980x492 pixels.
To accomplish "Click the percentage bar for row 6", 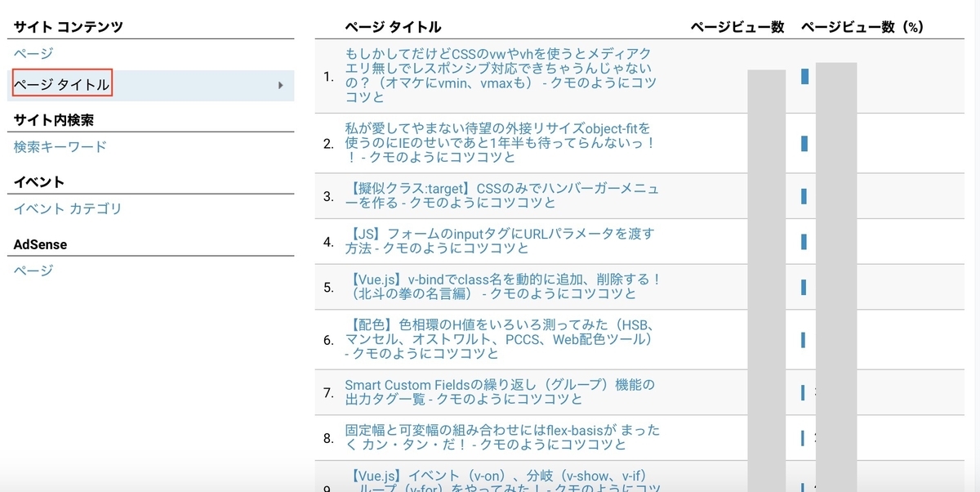I will 804,340.
